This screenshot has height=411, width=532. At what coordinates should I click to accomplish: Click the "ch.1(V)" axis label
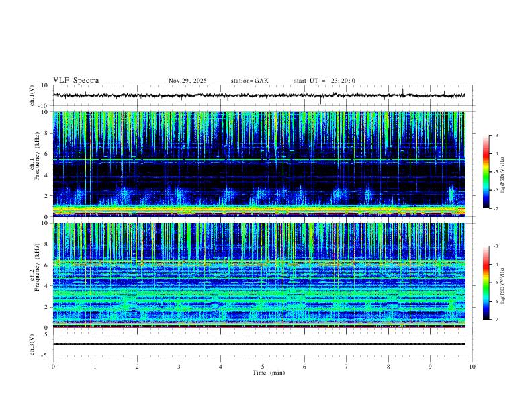coord(32,95)
